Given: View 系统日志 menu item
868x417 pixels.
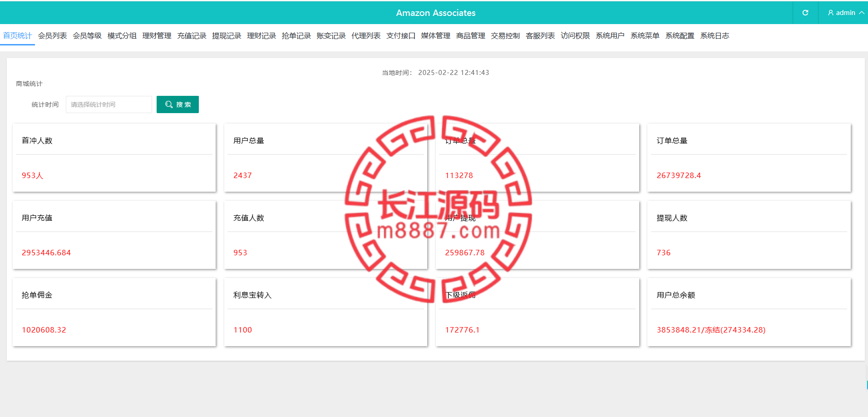Looking at the screenshot, I should [x=715, y=35].
